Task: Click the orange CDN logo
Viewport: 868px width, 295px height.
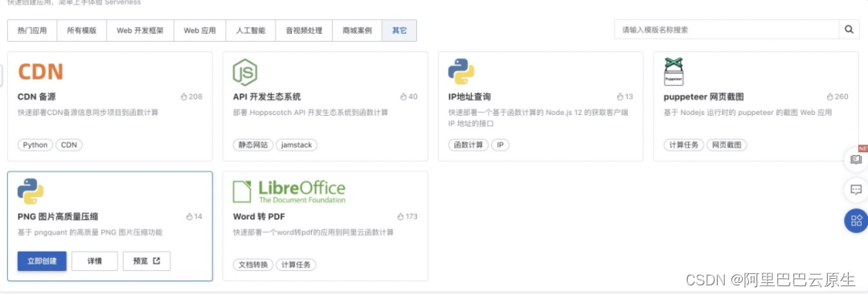Action: [40, 72]
